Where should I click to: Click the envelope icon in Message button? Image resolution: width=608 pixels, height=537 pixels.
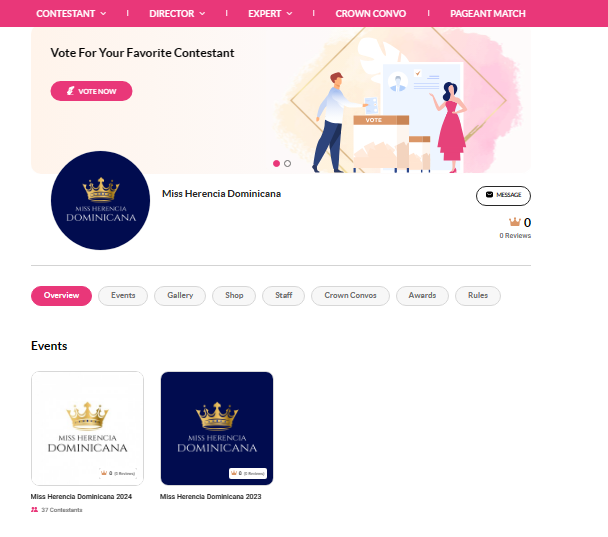(489, 195)
